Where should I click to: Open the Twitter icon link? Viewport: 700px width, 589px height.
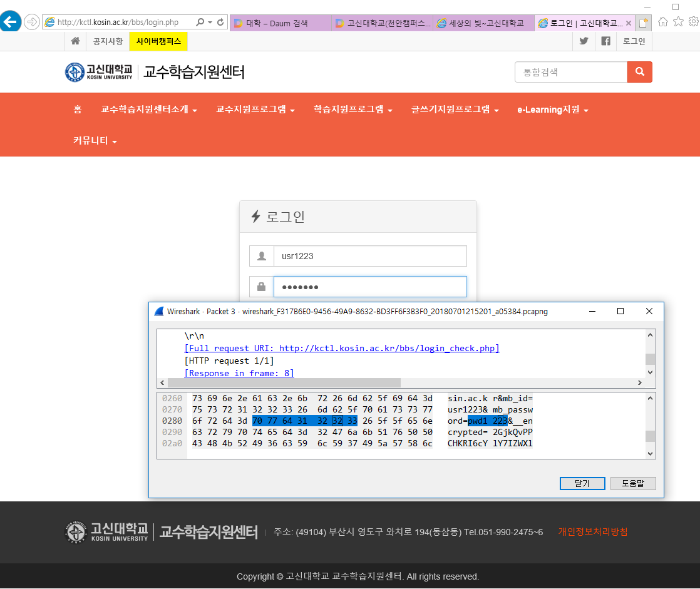[x=584, y=41]
